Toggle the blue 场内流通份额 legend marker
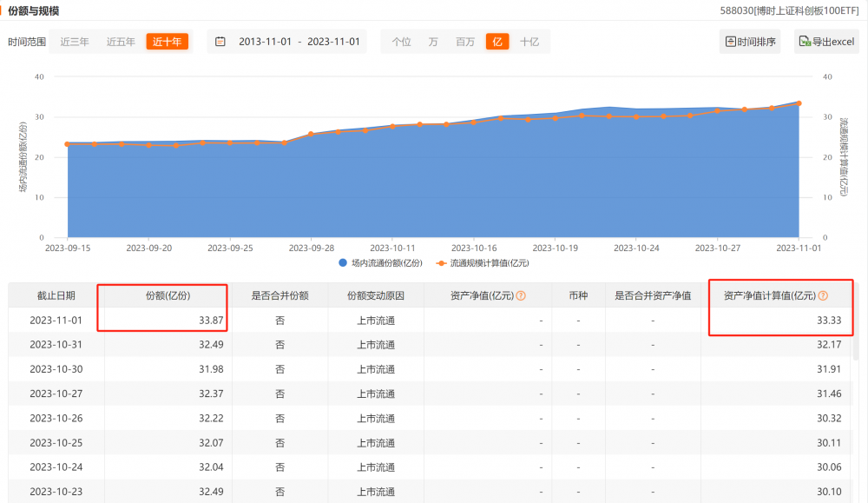Viewport: 868px width, 503px height. pos(343,262)
